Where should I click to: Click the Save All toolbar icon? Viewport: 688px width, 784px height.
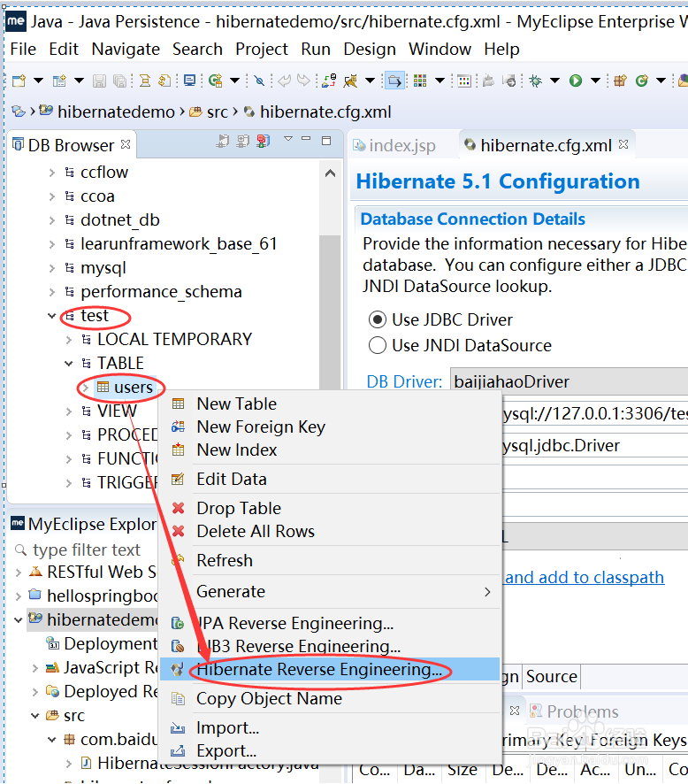[119, 81]
